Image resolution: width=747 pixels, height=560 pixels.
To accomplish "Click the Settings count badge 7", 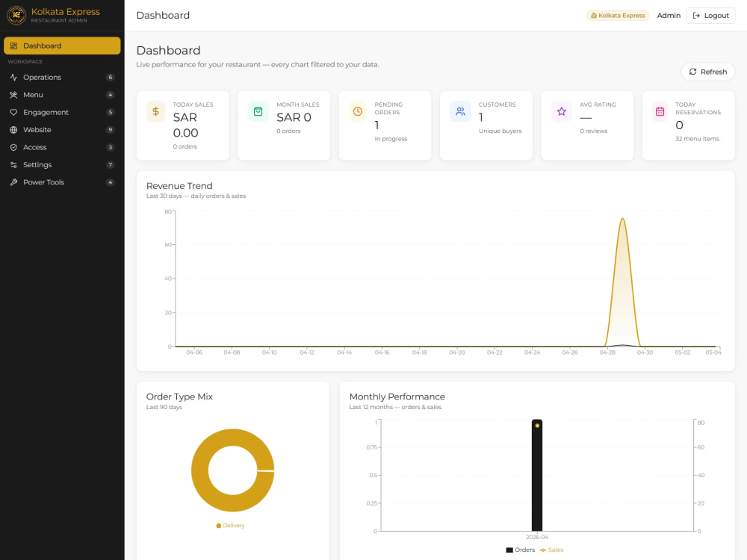I will 110,165.
